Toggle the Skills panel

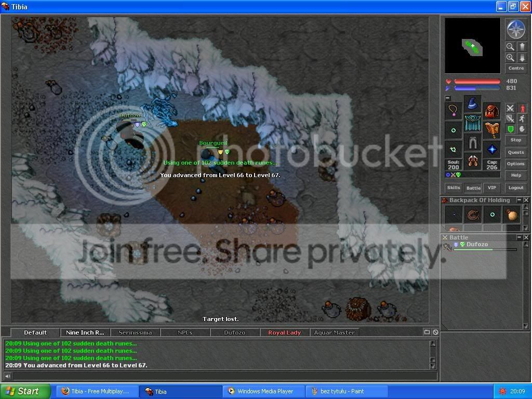point(454,188)
